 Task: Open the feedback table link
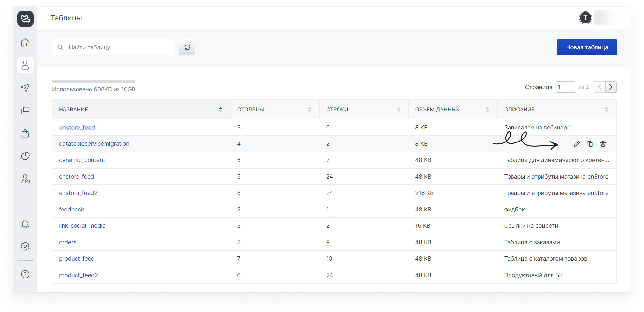(71, 210)
